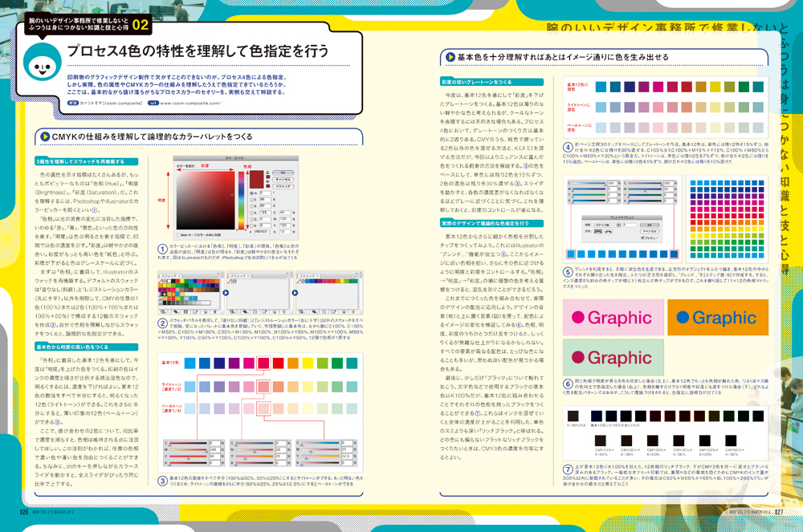Click the teal 3属性を理解してスウォッチを再構築する subheading
Image resolution: width=803 pixels, height=532 pixels.
click(87, 161)
